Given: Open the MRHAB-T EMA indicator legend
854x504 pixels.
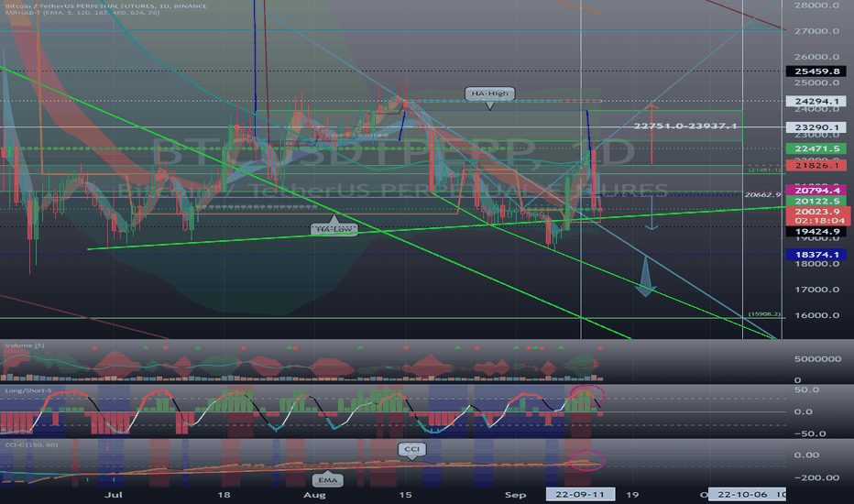Looking at the screenshot, I should [82, 13].
